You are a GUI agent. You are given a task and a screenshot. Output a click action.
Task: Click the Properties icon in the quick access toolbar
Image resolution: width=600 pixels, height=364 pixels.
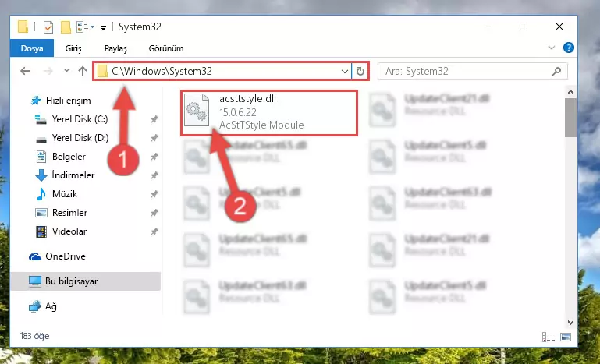click(x=48, y=27)
